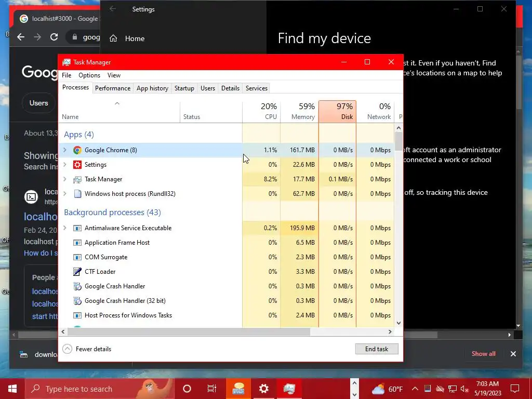Expand the Settings process row

65,165
